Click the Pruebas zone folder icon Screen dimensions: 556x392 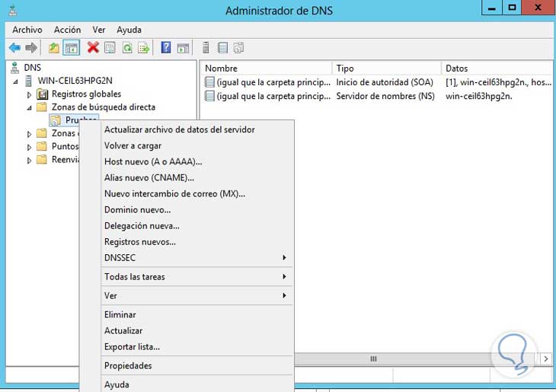[56, 120]
